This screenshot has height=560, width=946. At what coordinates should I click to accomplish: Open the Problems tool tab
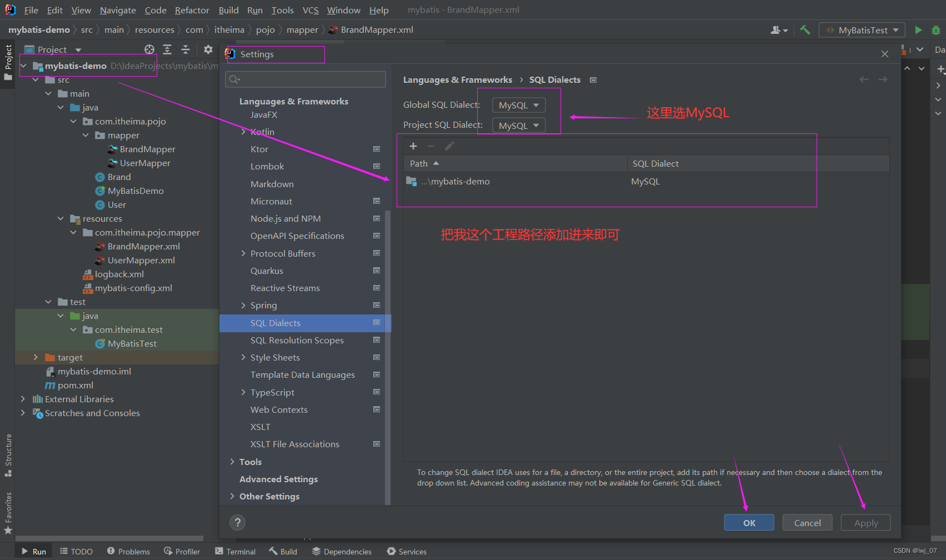[128, 552]
